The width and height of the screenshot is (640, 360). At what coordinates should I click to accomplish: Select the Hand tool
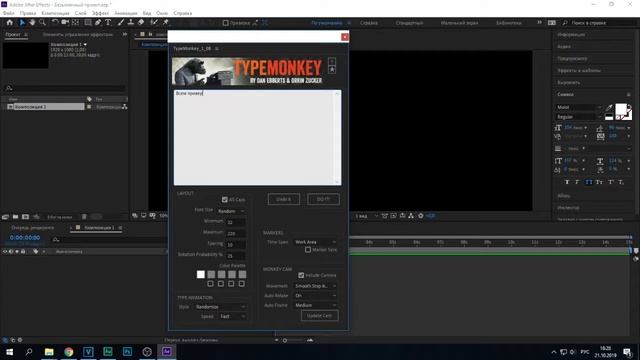coord(32,22)
